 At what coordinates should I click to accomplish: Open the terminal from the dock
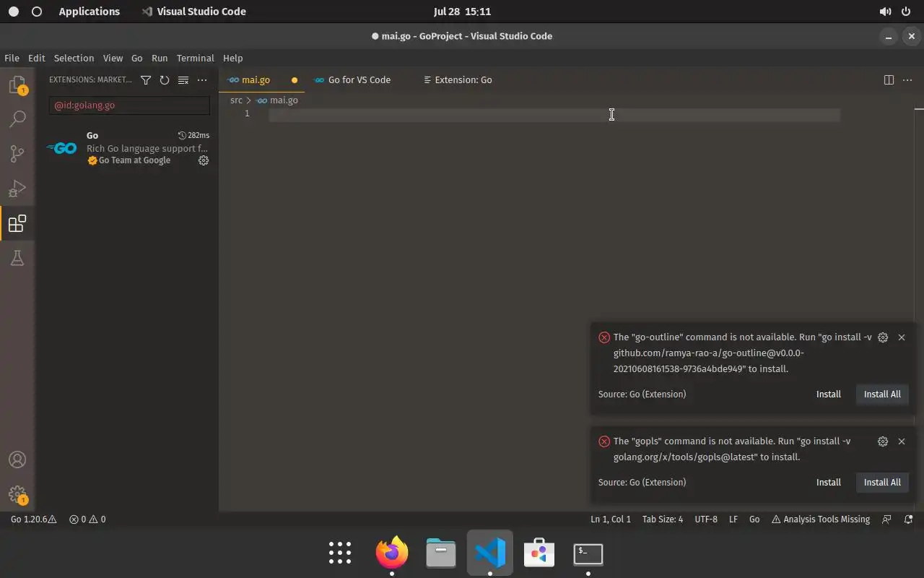tap(588, 553)
